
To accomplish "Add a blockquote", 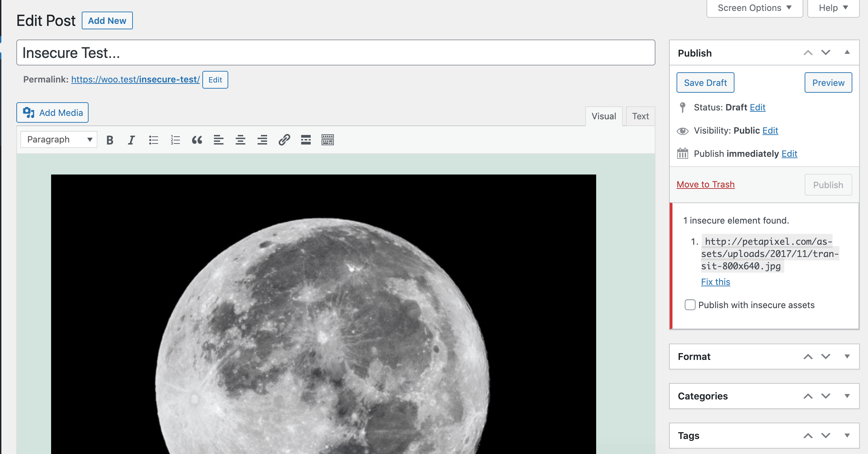I will [x=197, y=140].
